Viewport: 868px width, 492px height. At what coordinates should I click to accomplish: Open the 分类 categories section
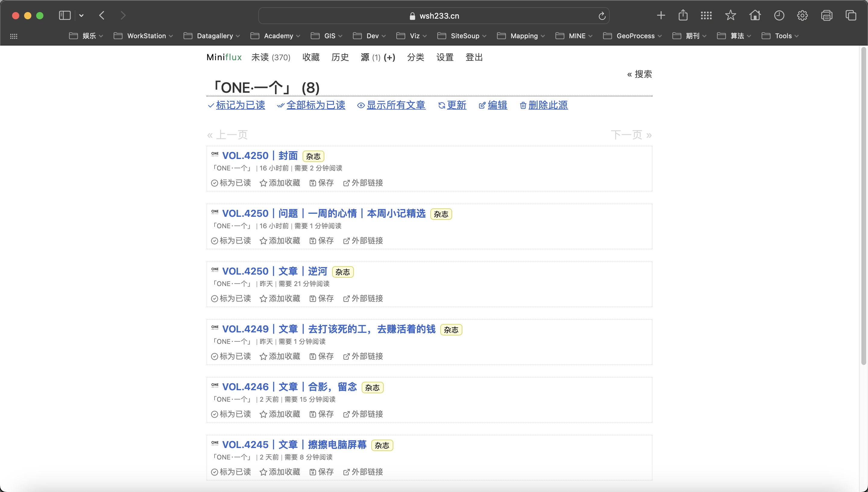click(x=416, y=58)
